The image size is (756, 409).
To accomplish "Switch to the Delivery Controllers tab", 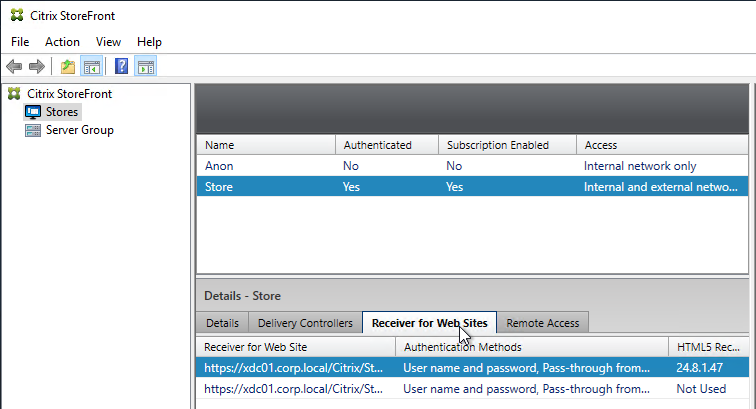I will (x=305, y=323).
